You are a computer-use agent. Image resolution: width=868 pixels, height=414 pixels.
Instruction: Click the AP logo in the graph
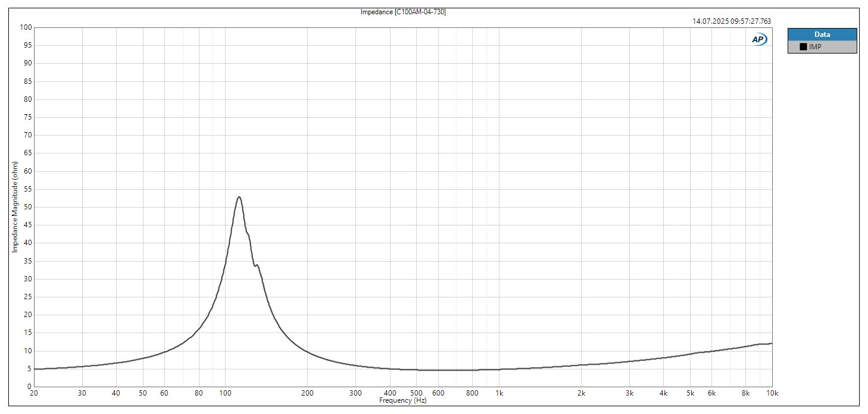[x=758, y=37]
